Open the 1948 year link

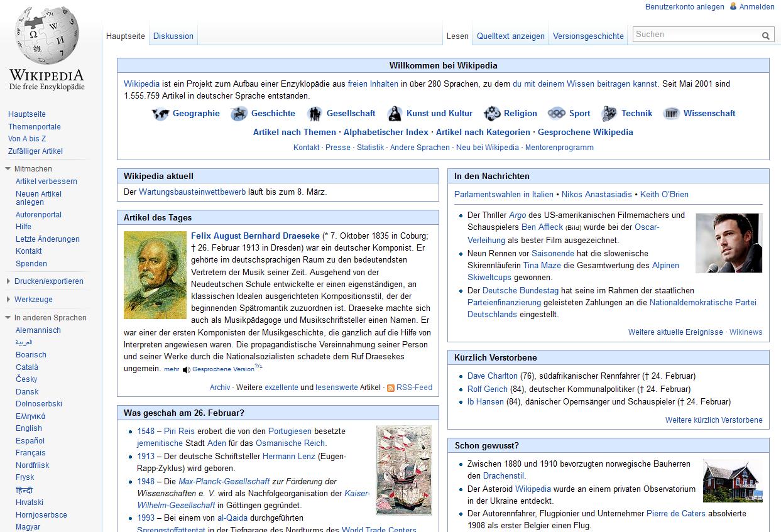pyautogui.click(x=146, y=482)
